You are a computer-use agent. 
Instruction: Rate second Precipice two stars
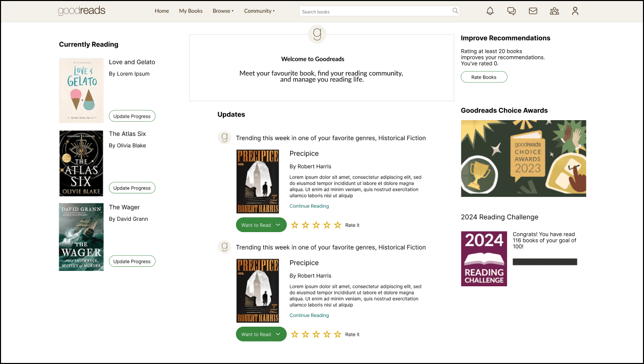pos(305,334)
